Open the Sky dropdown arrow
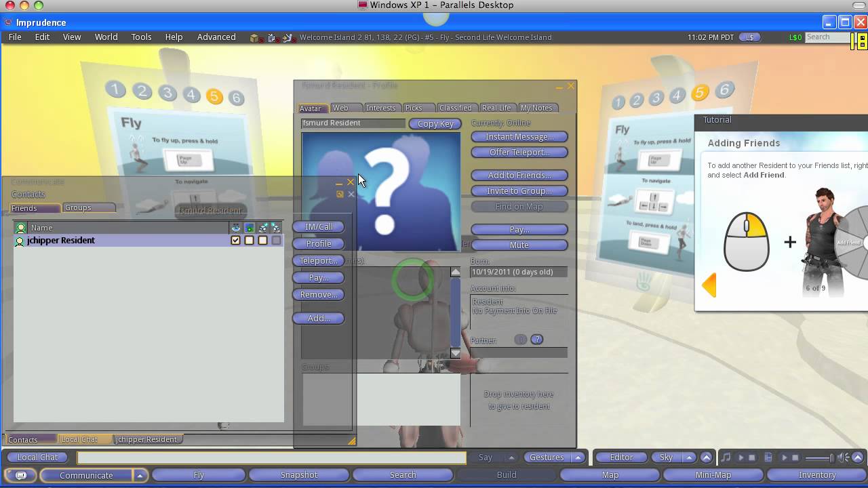This screenshot has height=488, width=868. (690, 457)
